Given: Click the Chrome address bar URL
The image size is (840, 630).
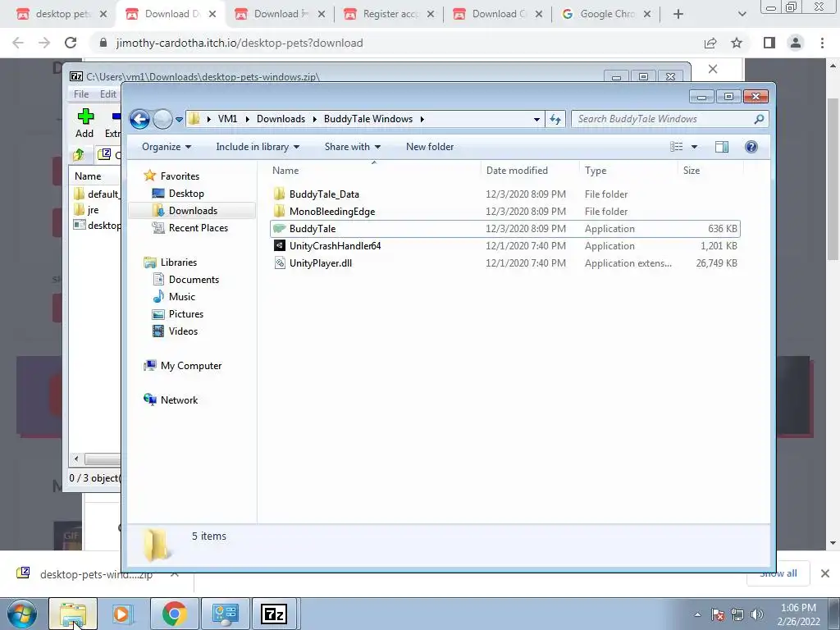Looking at the screenshot, I should [x=240, y=43].
